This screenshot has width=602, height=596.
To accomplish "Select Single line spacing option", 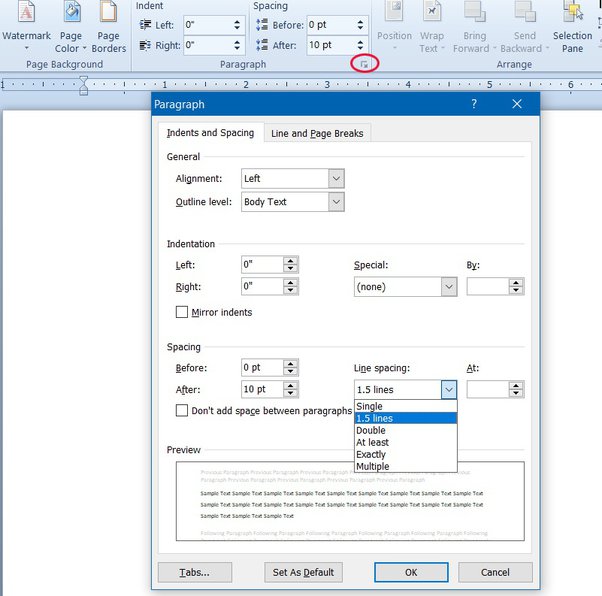I will coord(406,406).
